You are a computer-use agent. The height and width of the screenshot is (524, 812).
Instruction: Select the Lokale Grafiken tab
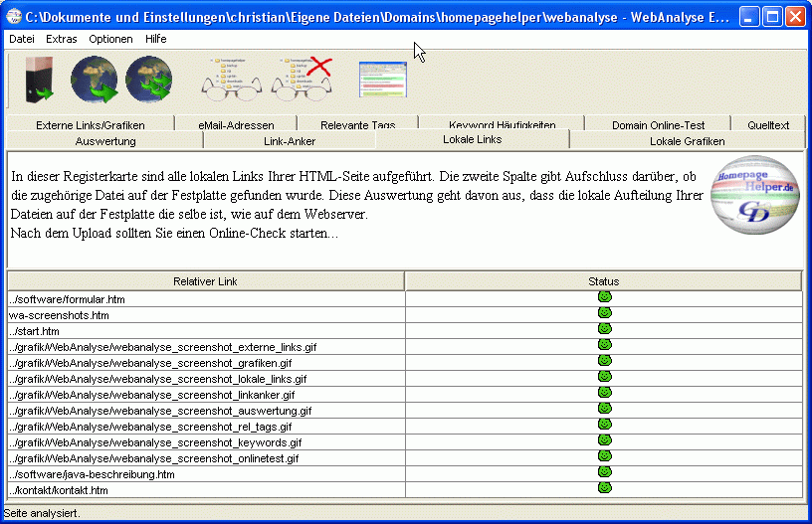pyautogui.click(x=687, y=141)
